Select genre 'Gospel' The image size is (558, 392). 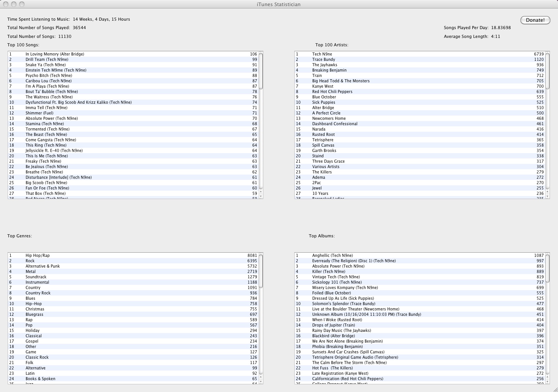click(x=133, y=341)
